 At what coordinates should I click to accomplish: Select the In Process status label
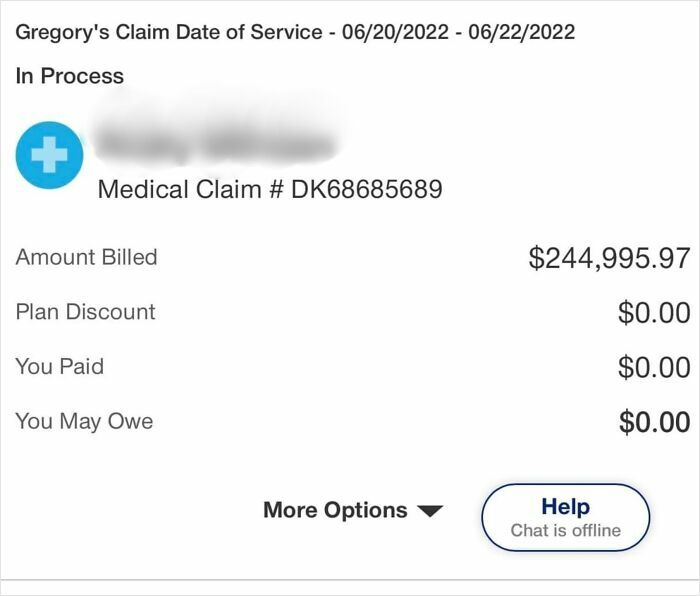(70, 76)
